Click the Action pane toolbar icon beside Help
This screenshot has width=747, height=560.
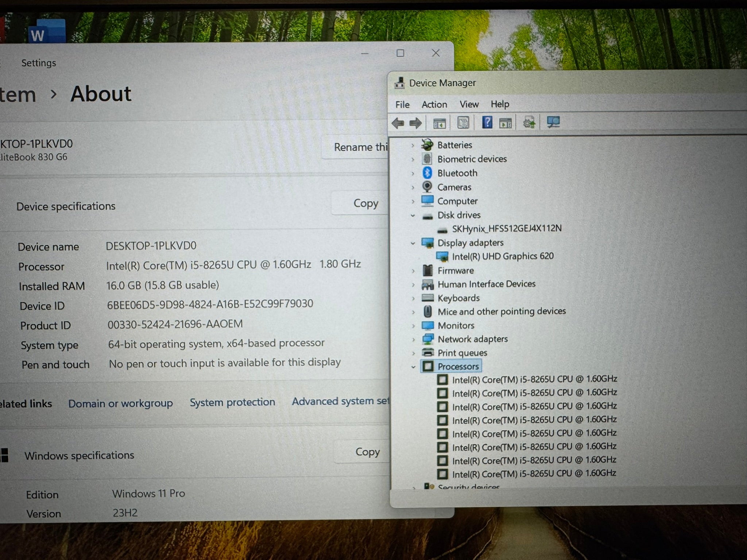click(x=505, y=123)
